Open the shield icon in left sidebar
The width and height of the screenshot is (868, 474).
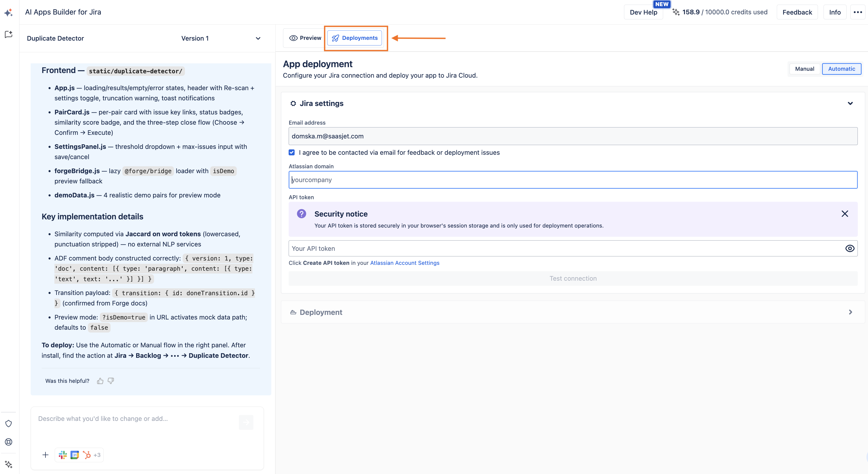pyautogui.click(x=8, y=423)
